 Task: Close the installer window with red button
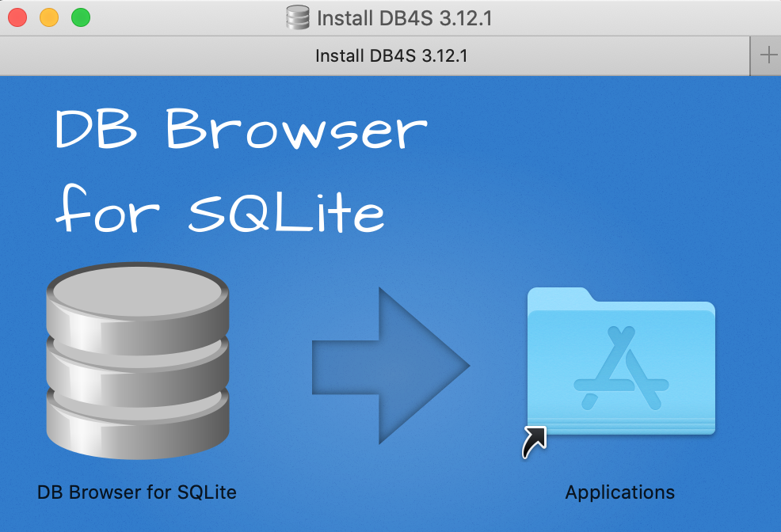pyautogui.click(x=17, y=17)
